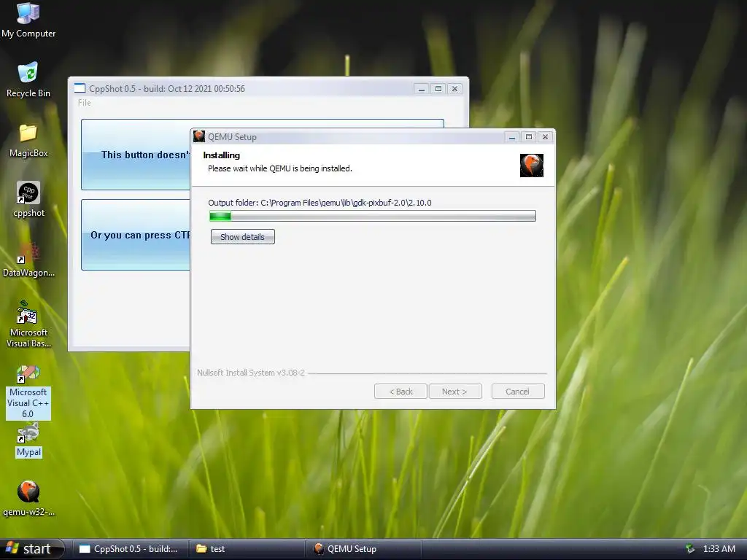This screenshot has width=747, height=560.
Task: Select the cppshot desktop shortcut
Action: point(28,200)
